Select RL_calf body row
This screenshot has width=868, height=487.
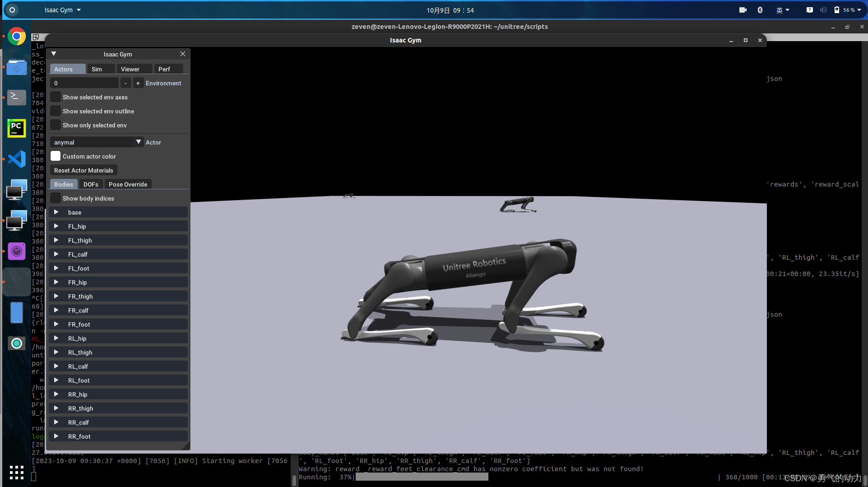tap(118, 366)
